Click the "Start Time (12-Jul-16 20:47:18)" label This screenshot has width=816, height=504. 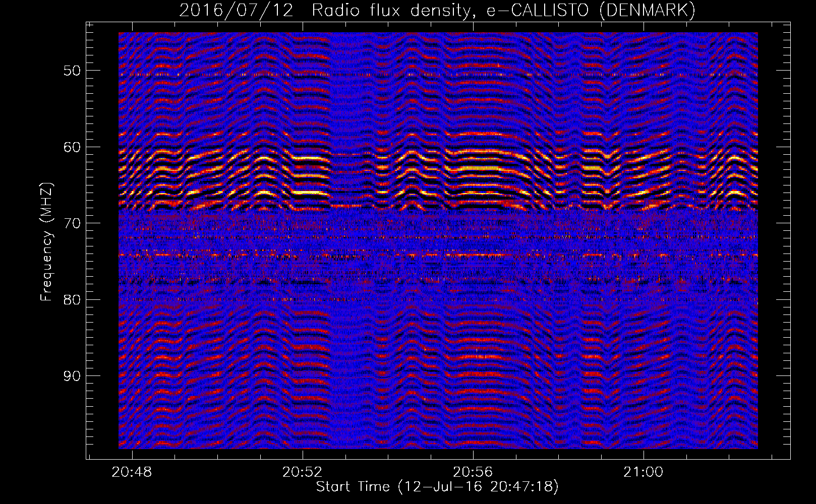click(x=437, y=487)
